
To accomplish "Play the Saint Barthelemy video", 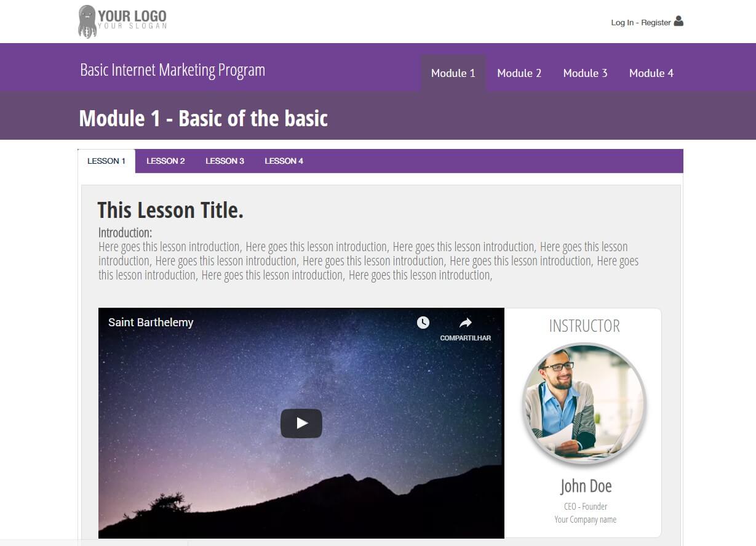I will point(301,424).
